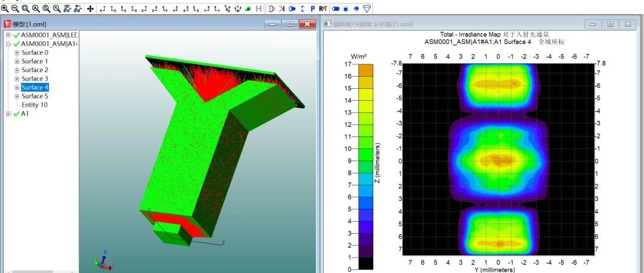
Task: Expand the Surface 4 tree node
Action: [x=17, y=88]
